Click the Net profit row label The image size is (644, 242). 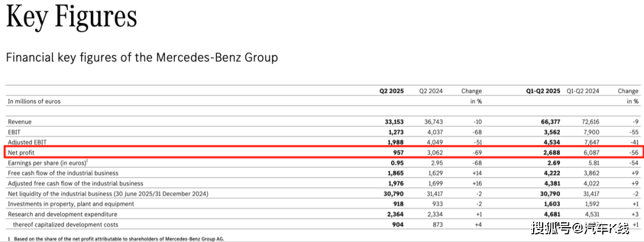point(21,153)
